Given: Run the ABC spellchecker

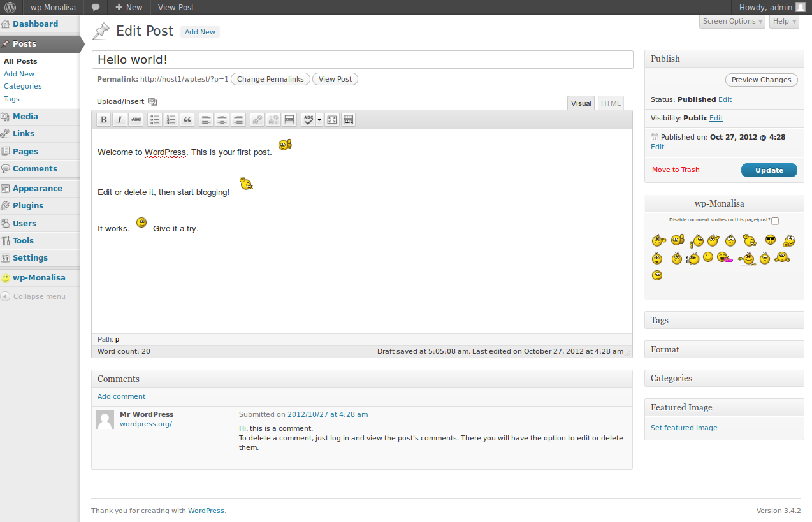Looking at the screenshot, I should point(308,120).
